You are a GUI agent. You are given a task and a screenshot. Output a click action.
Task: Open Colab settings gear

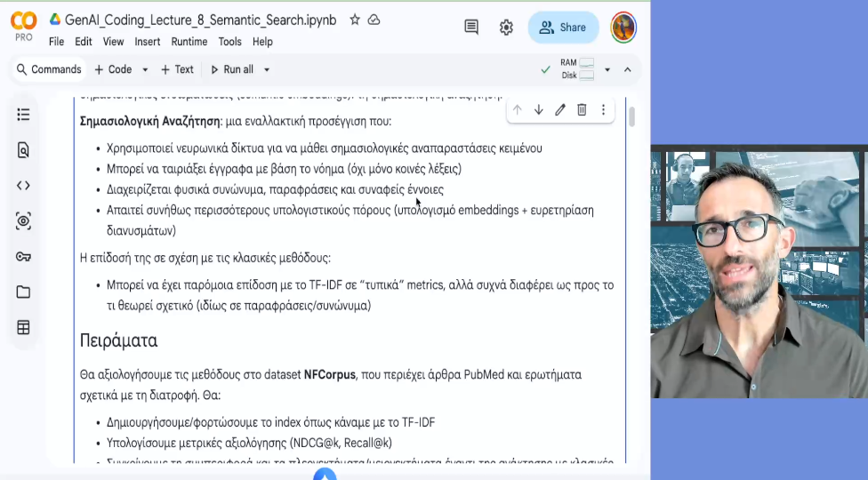[506, 28]
